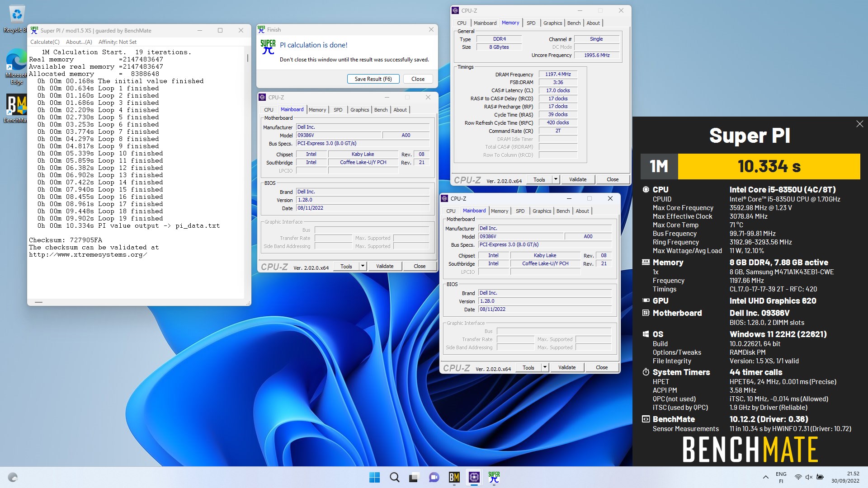Click Super PI window title icon

tap(34, 30)
